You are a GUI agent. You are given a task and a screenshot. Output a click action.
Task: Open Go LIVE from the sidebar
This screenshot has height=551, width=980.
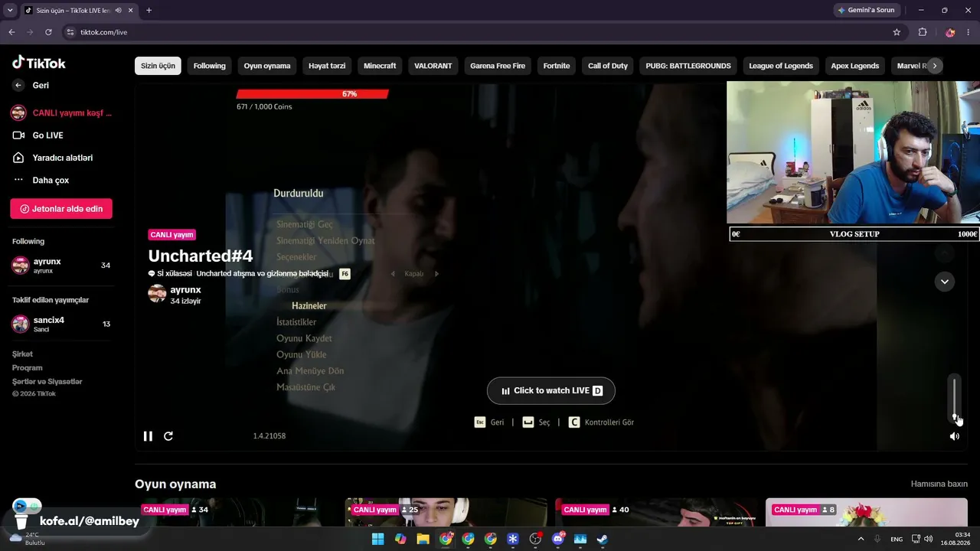47,135
